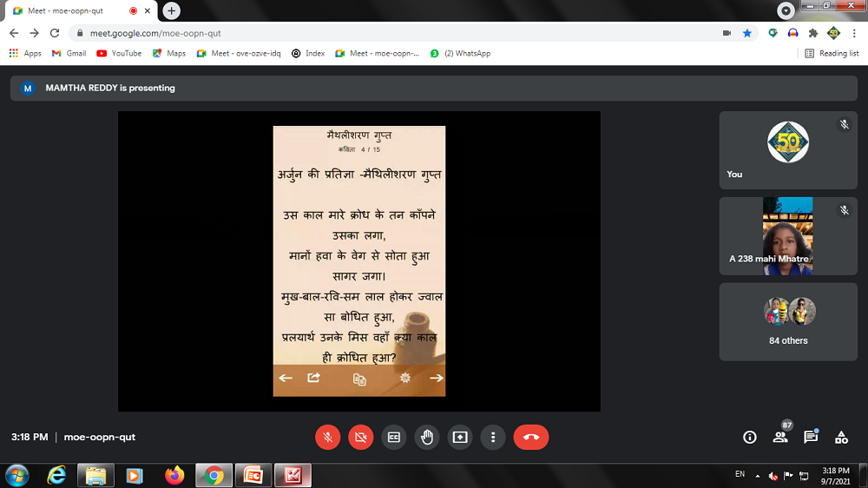Select the 84 others participant tile

point(788,321)
